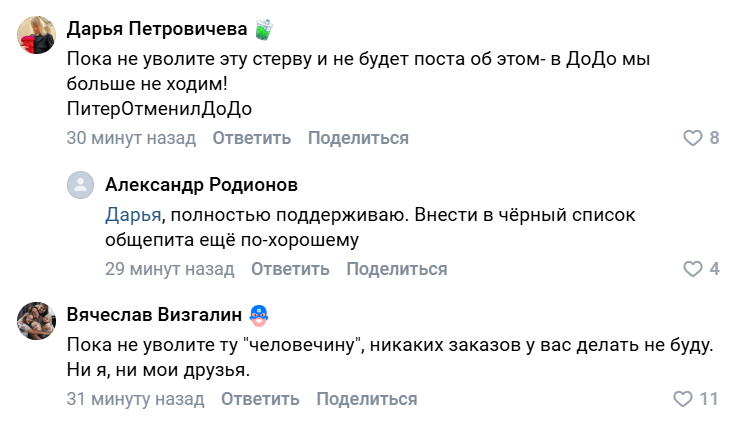Share Дарья Петровичева's comment

coord(358,138)
